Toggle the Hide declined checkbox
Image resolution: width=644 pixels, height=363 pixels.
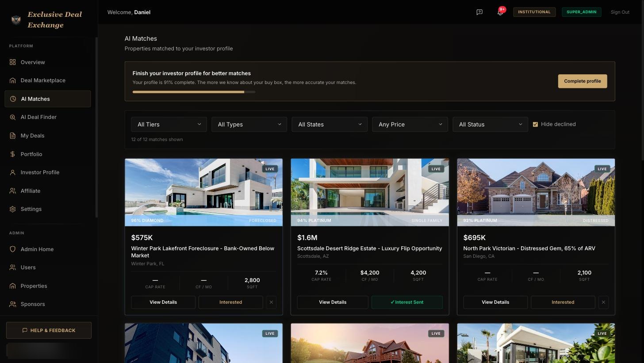click(x=535, y=124)
